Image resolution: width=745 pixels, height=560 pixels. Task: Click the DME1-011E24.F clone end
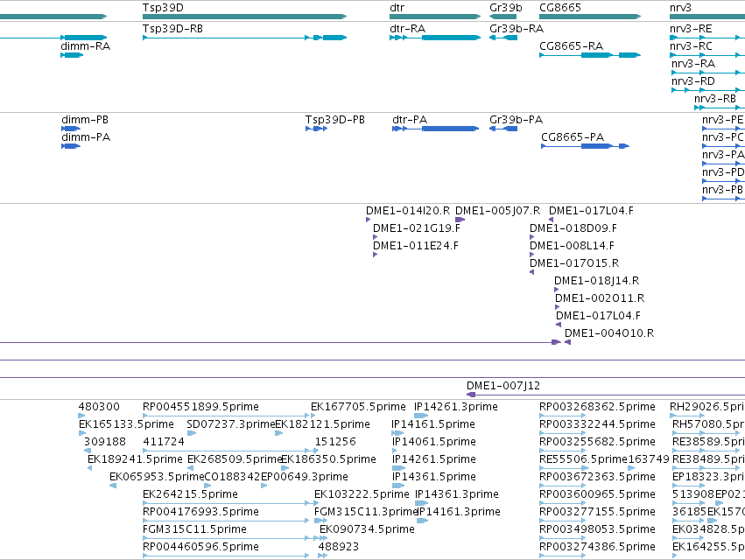coord(415,246)
